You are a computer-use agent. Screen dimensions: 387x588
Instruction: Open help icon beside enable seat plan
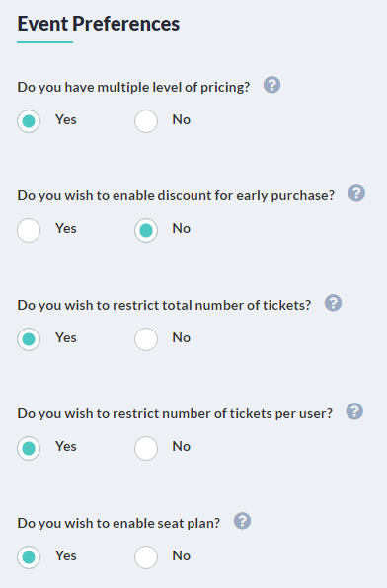(242, 521)
